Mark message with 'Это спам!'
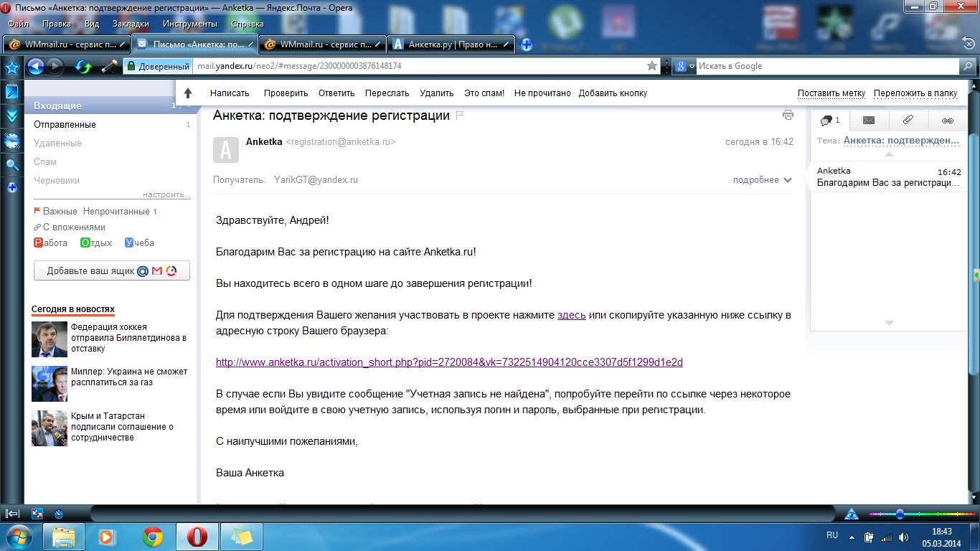The width and height of the screenshot is (980, 551). [484, 93]
